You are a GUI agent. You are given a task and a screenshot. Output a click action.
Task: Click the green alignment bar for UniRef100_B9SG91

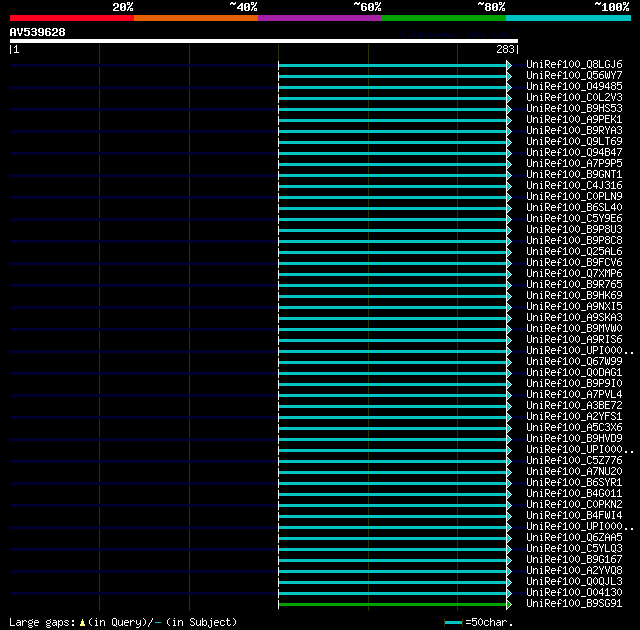click(x=392, y=604)
